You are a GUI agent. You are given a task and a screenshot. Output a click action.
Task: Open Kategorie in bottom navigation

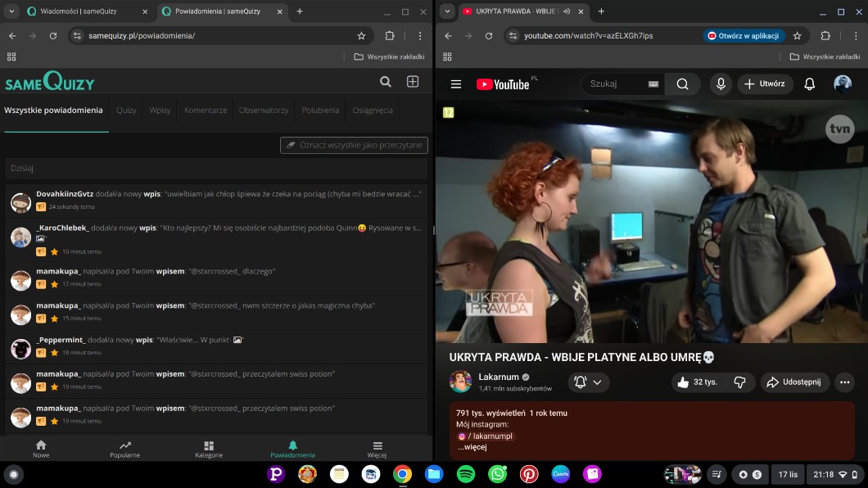(209, 449)
